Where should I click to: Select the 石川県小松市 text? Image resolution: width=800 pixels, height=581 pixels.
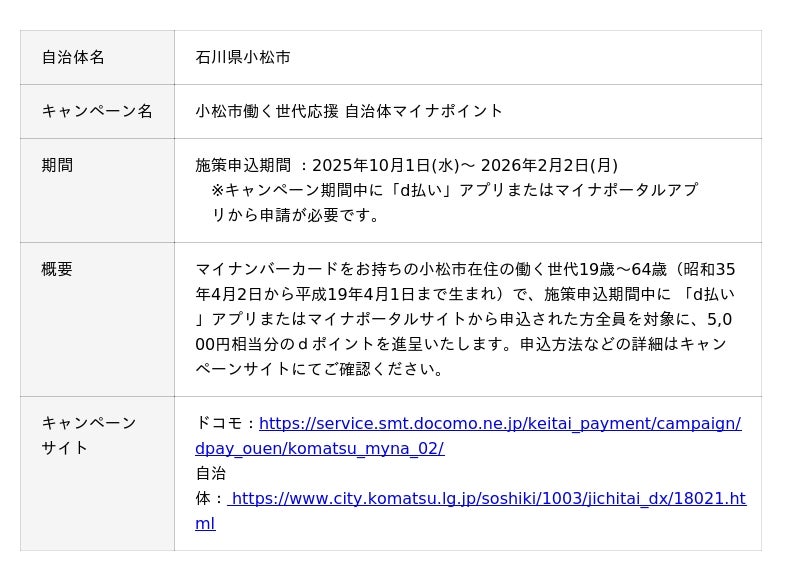[243, 57]
